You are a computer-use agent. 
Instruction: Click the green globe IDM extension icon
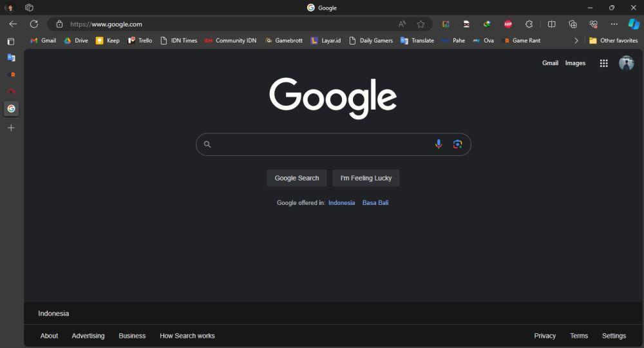487,24
